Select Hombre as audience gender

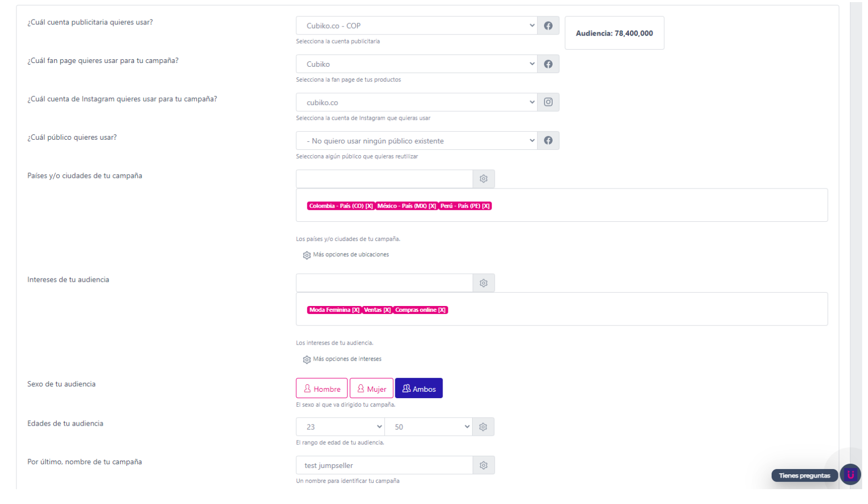pyautogui.click(x=322, y=389)
